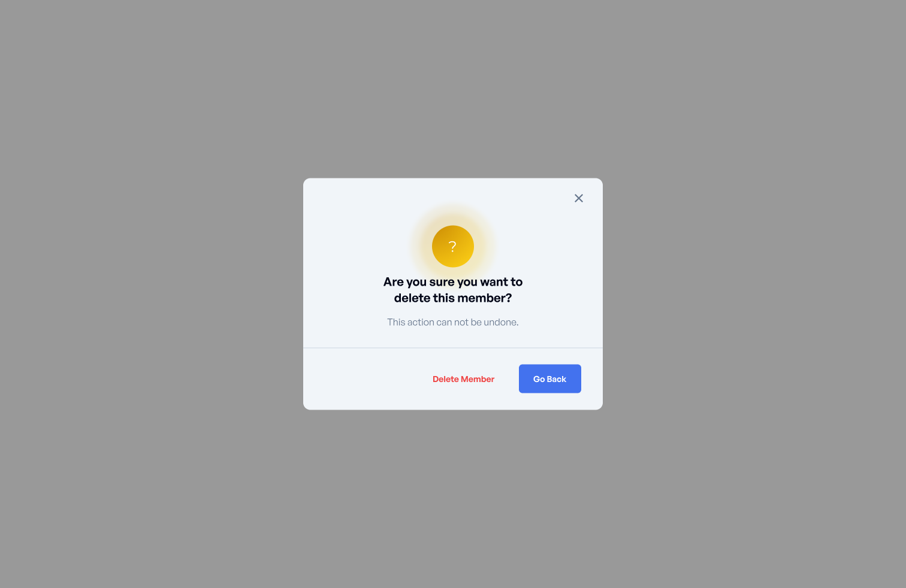Click the word 'Back' on blue button
Screen dimensions: 906x588
click(557, 379)
